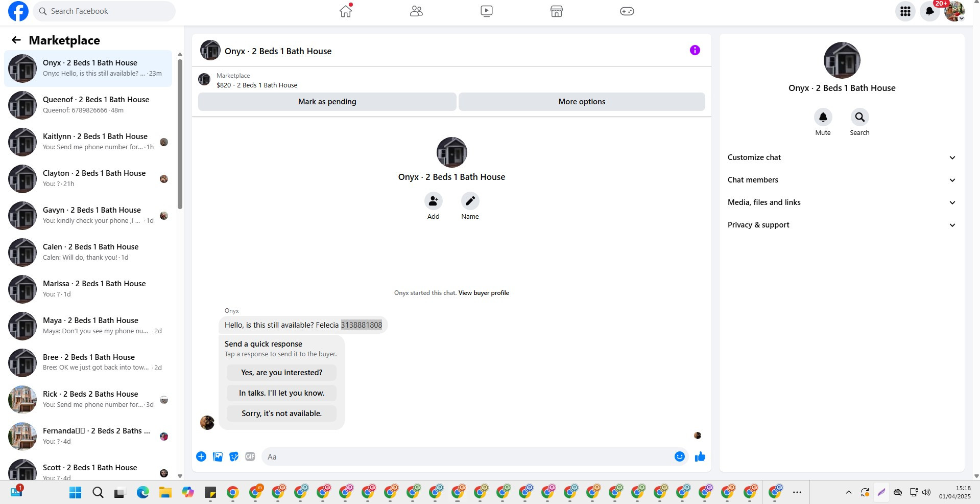
Task: Expand Privacy & support section
Action: point(842,225)
